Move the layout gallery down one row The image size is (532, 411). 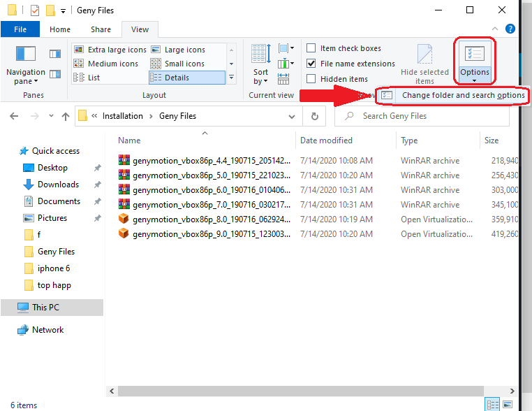point(231,64)
